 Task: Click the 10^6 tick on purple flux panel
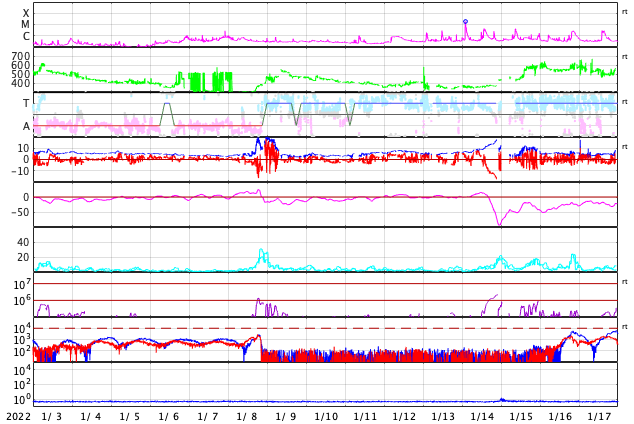[22, 301]
